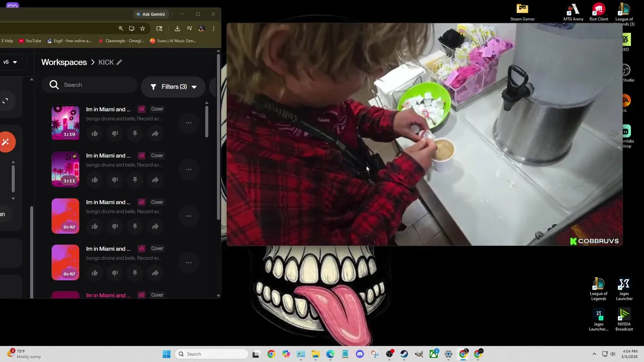The width and height of the screenshot is (644, 362).
Task: Open Chrome side search panel icon
Action: [159, 29]
